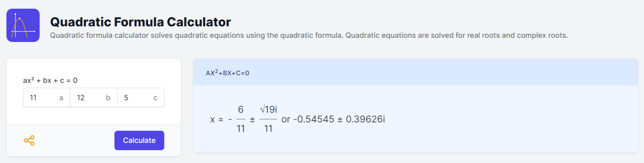Focus the value 11 in coefficient a field
Image resolution: width=644 pixels, height=163 pixels.
33,98
